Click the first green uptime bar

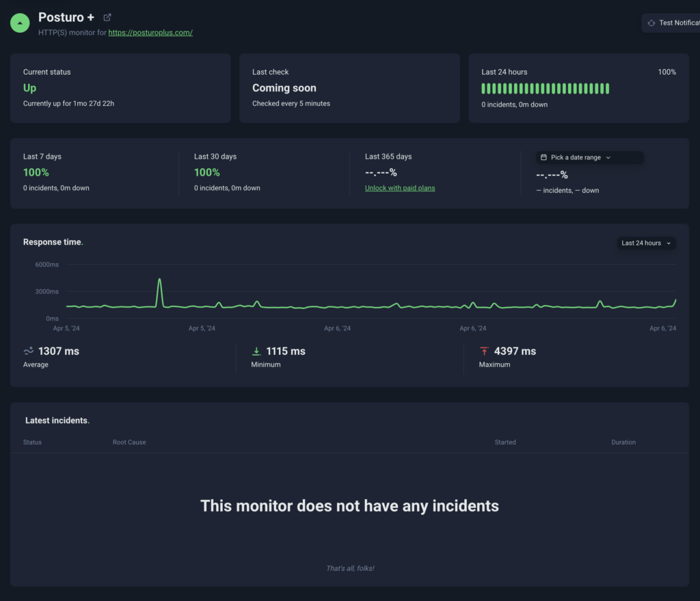pyautogui.click(x=484, y=88)
